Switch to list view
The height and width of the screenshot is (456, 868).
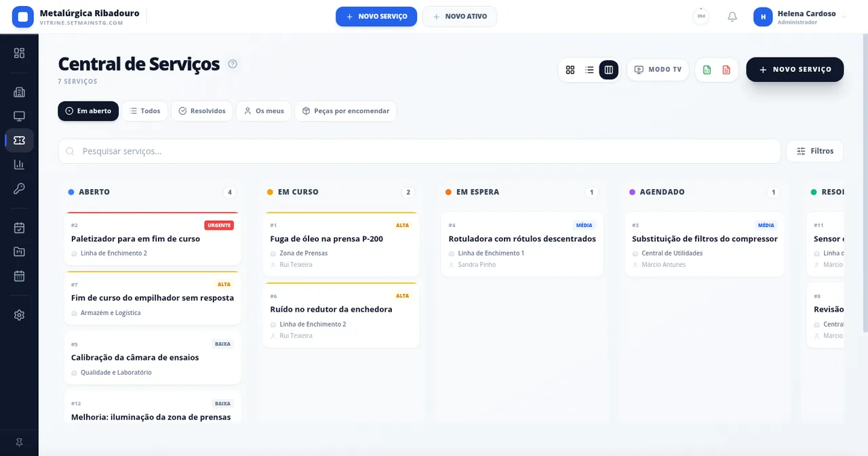[589, 70]
